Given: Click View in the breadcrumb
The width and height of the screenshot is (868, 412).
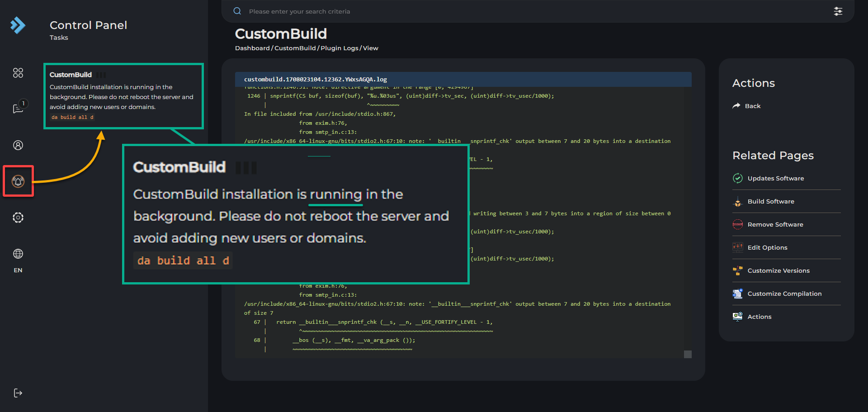Looking at the screenshot, I should [x=371, y=48].
